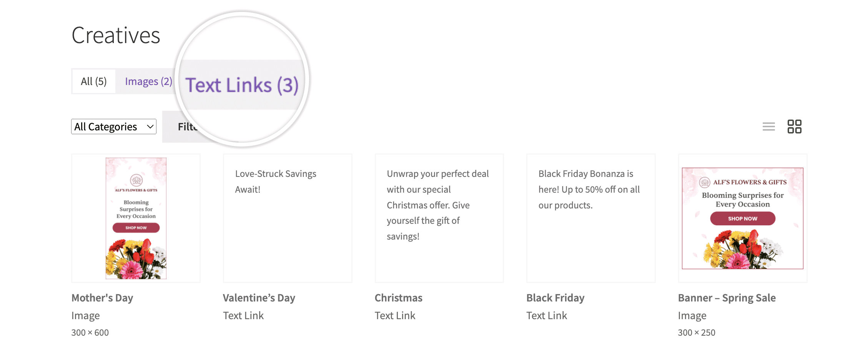Select the Text Links (3) tab

coord(242,85)
